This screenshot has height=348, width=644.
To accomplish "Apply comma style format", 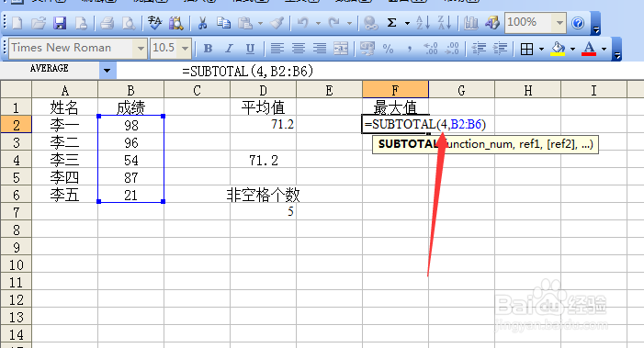I will click(x=410, y=49).
